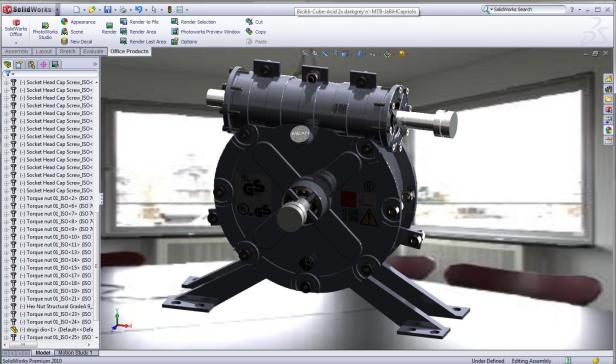Add a New Decal

[77, 42]
